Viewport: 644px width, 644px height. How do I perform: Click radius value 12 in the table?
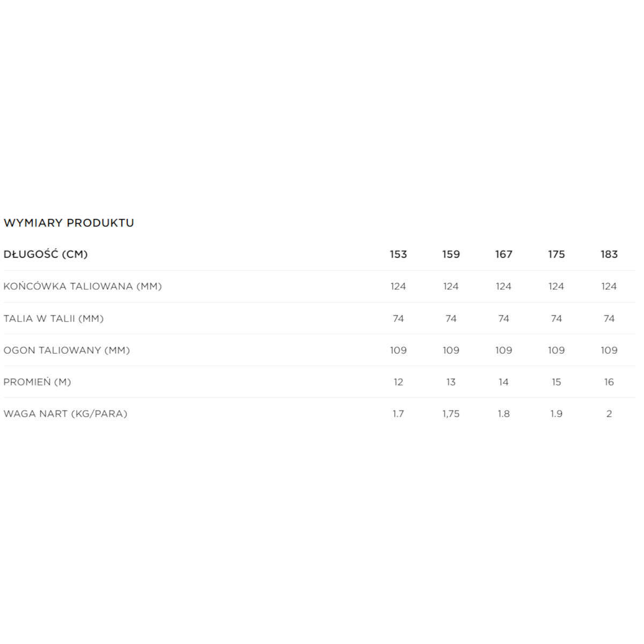(x=398, y=382)
